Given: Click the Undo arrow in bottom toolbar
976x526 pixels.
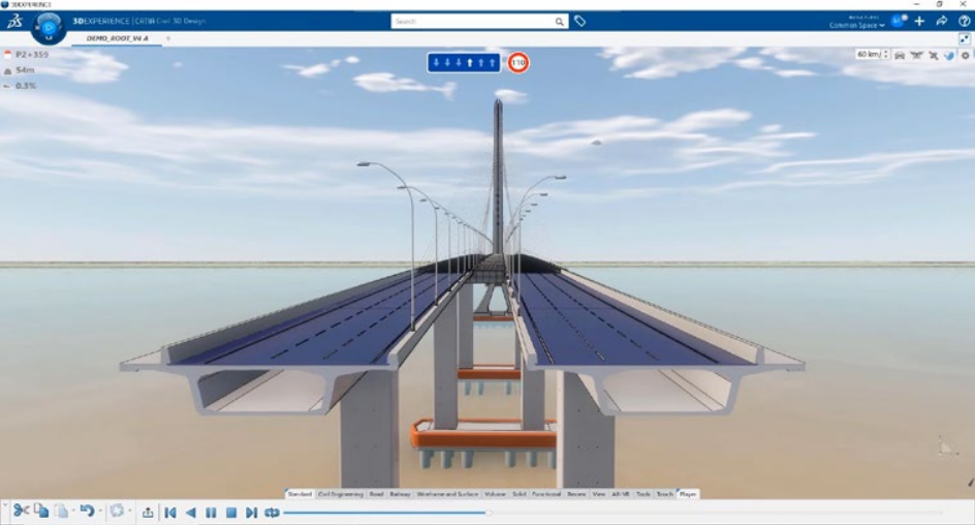Looking at the screenshot, I should pyautogui.click(x=86, y=511).
